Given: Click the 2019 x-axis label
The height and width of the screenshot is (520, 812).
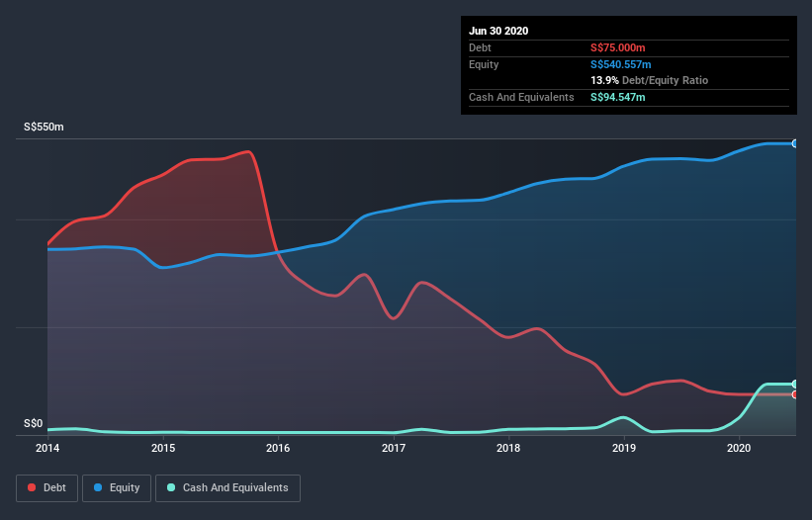Looking at the screenshot, I should (624, 448).
